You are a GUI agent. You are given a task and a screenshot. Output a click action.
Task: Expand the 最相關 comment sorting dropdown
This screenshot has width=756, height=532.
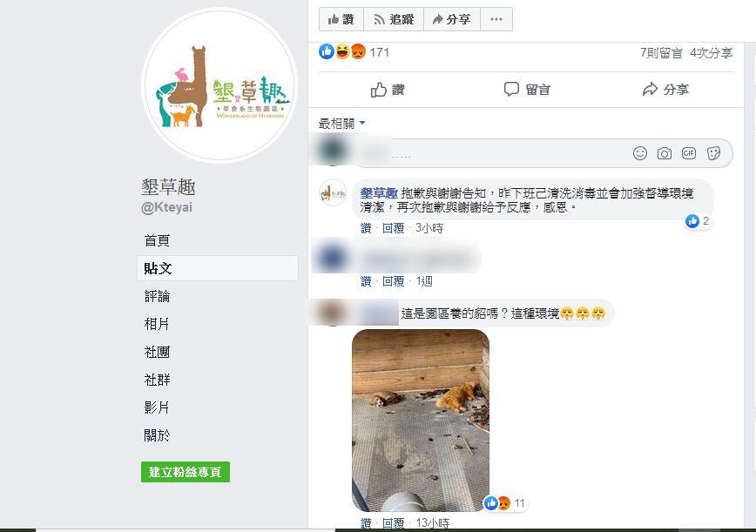click(341, 124)
